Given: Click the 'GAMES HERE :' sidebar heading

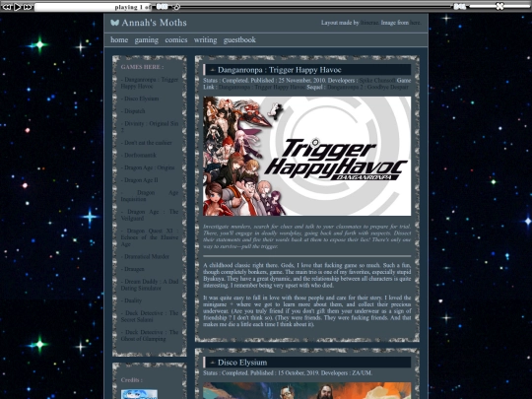Looking at the screenshot, I should click(x=142, y=67).
